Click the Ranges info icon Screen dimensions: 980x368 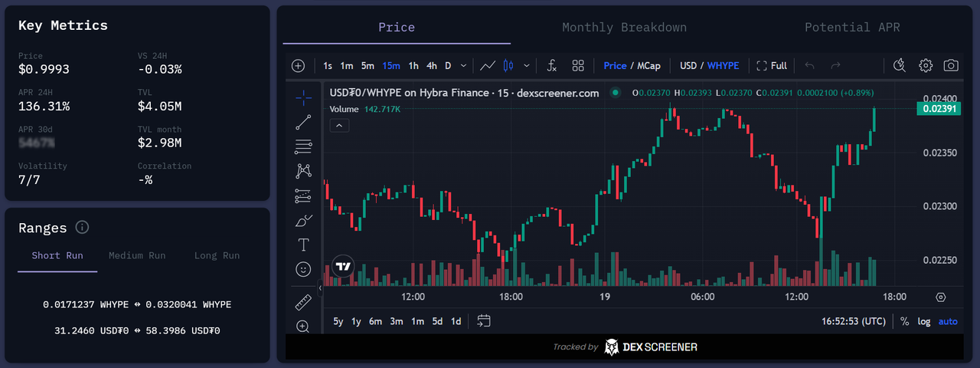click(x=83, y=228)
